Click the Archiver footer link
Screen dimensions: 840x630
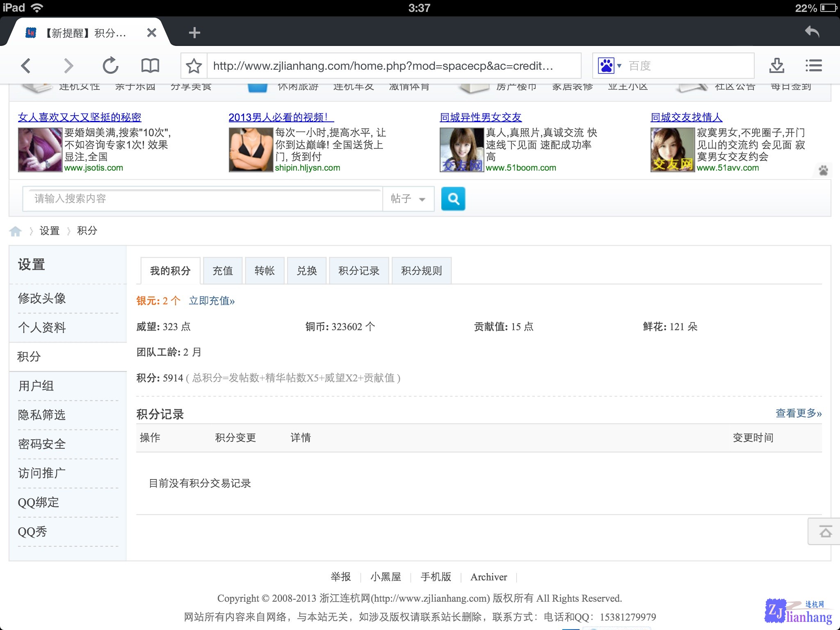488,577
